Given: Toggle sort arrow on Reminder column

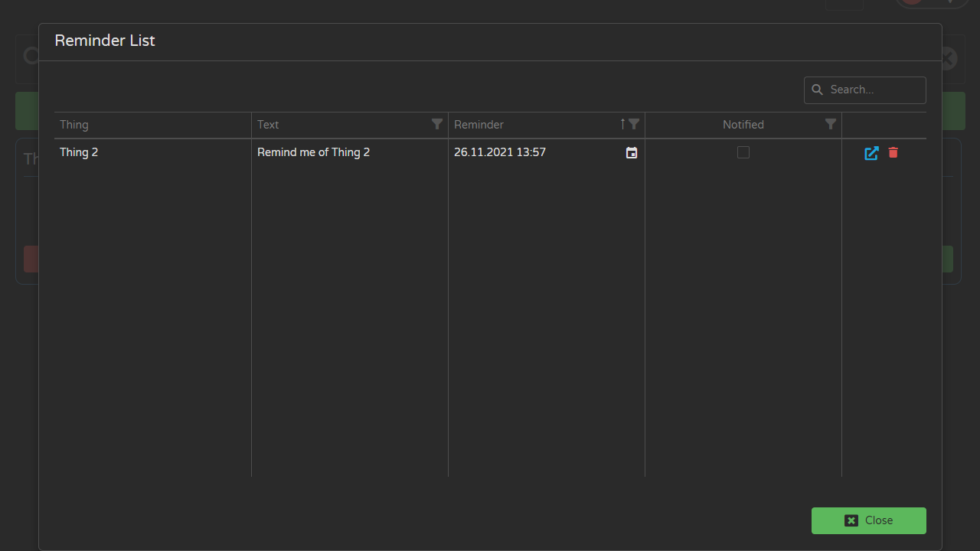Looking at the screenshot, I should [622, 124].
